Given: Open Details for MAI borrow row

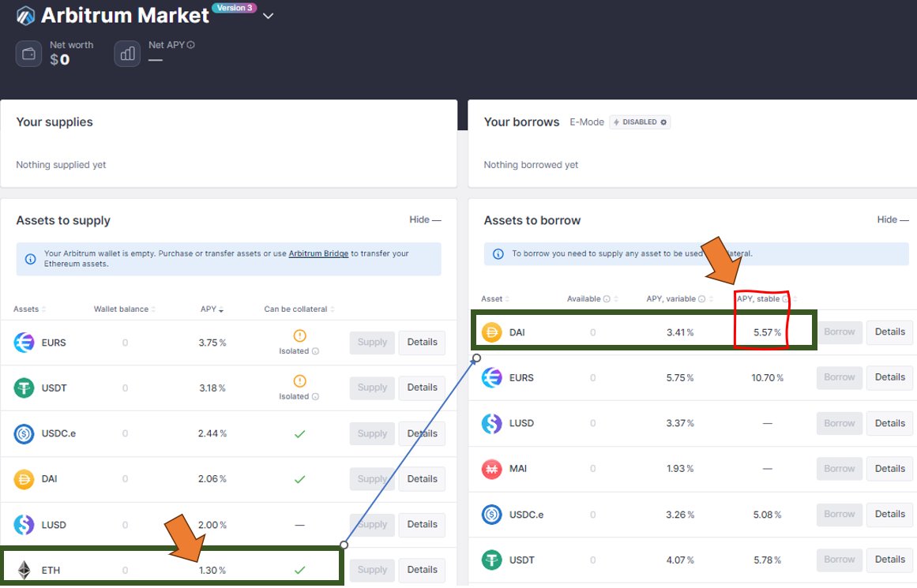Looking at the screenshot, I should [889, 469].
